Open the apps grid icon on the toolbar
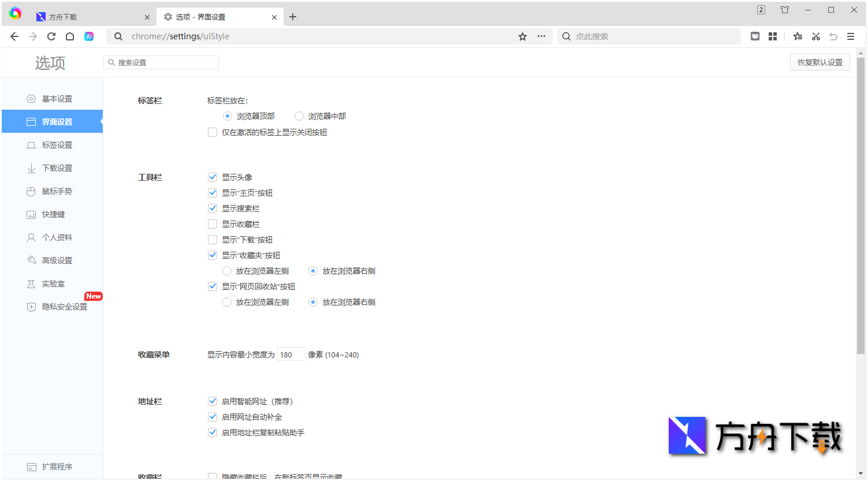 [773, 36]
